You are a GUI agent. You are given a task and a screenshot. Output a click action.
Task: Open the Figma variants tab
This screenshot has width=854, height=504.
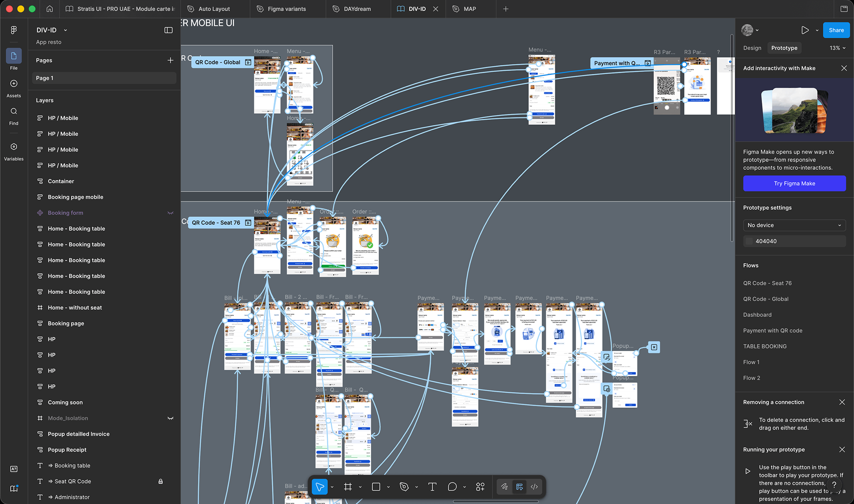tap(286, 9)
